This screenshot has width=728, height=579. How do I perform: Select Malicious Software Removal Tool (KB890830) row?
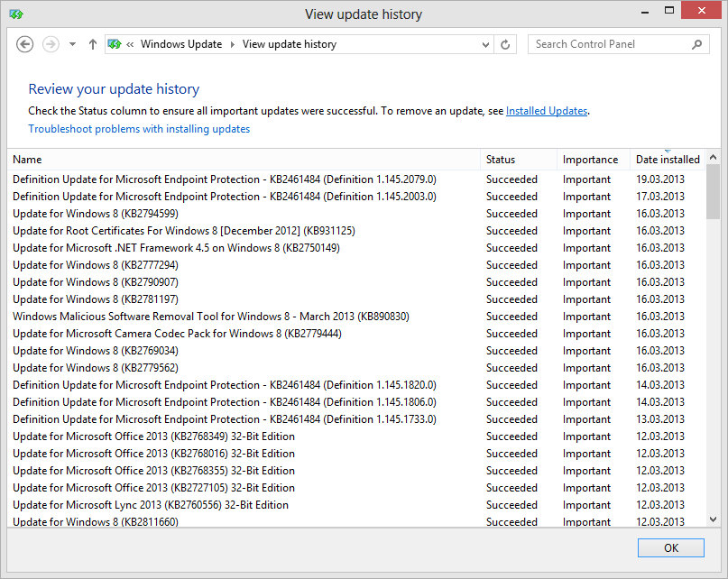356,317
